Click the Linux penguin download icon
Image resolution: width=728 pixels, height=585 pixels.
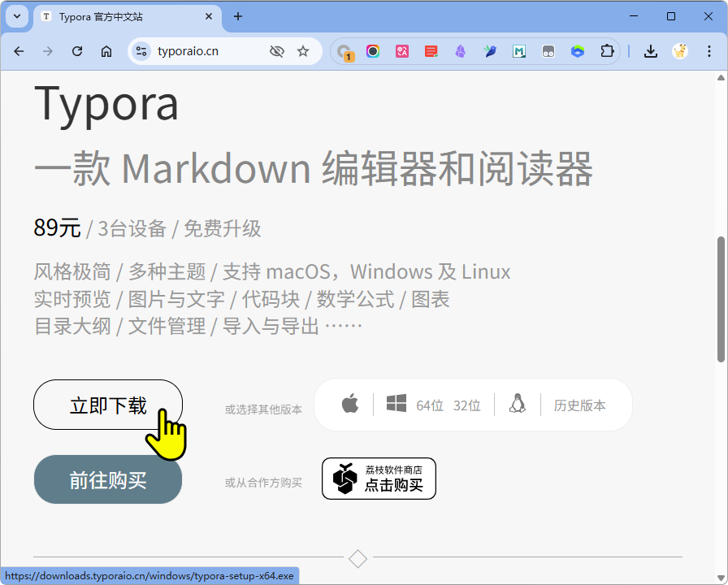518,404
